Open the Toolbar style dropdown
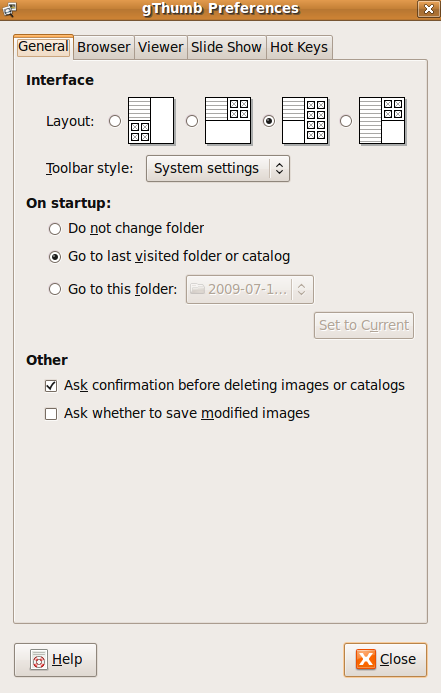The height and width of the screenshot is (693, 441). tap(218, 168)
